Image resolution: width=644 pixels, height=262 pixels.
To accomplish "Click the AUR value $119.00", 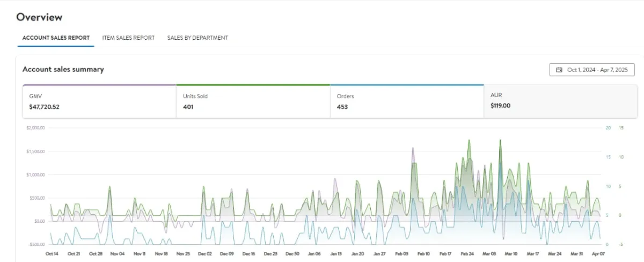I will (500, 106).
